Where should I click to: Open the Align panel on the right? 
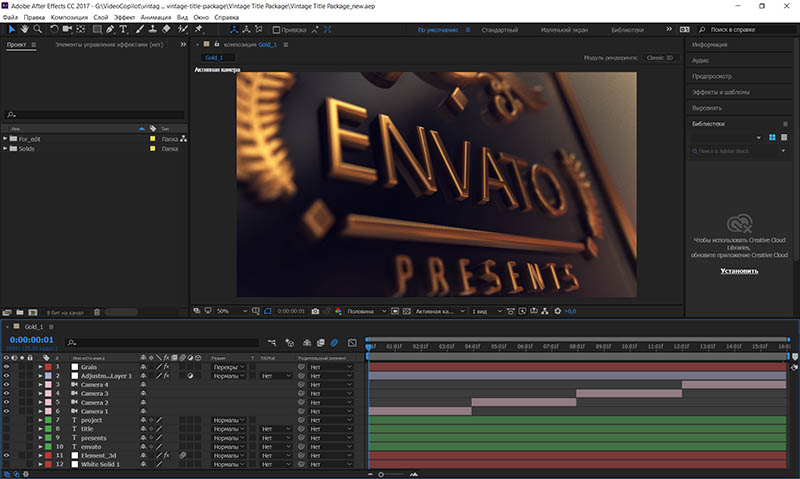[x=707, y=108]
